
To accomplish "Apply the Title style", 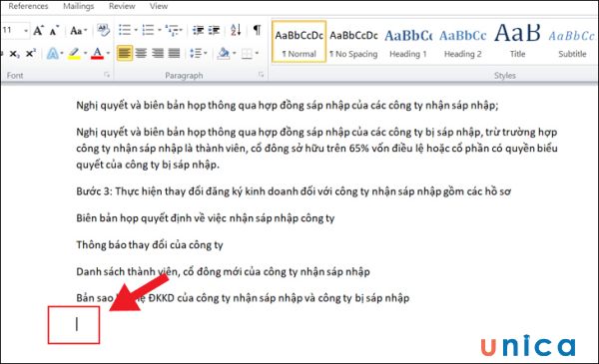I will pos(517,41).
